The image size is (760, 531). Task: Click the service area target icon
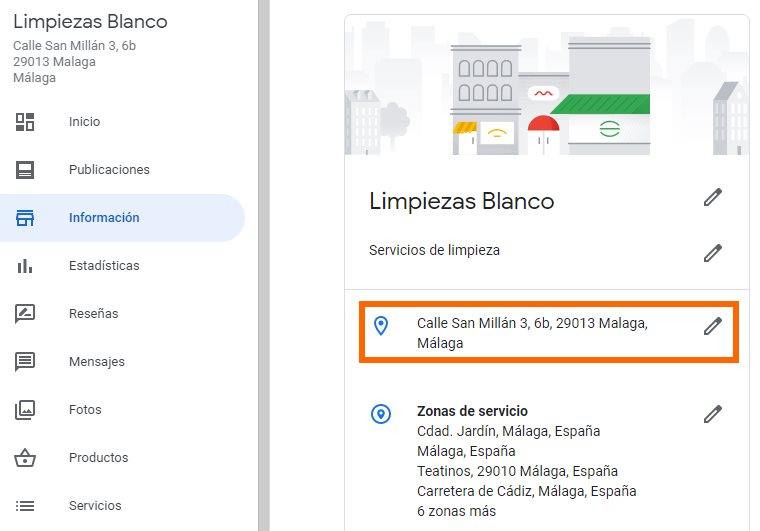click(381, 414)
